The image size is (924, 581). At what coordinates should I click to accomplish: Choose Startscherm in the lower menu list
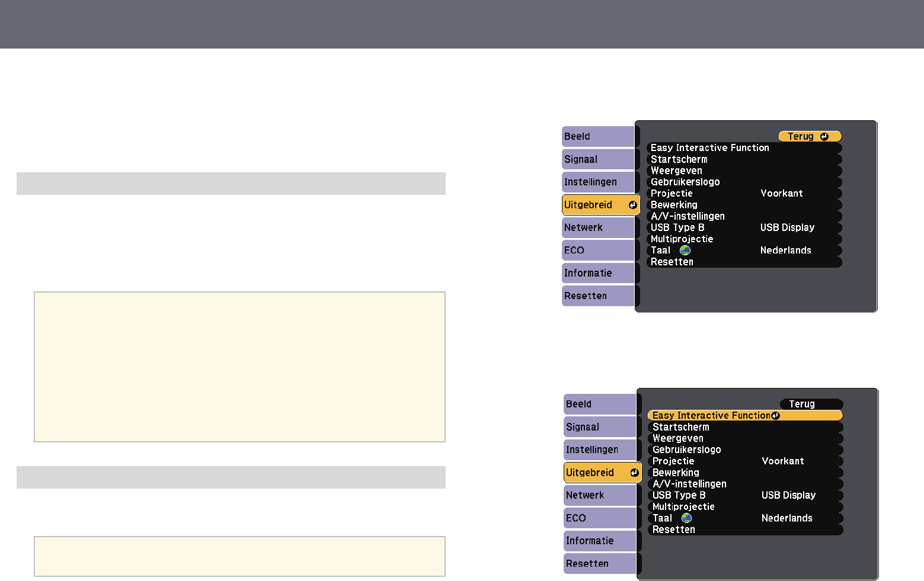point(746,427)
